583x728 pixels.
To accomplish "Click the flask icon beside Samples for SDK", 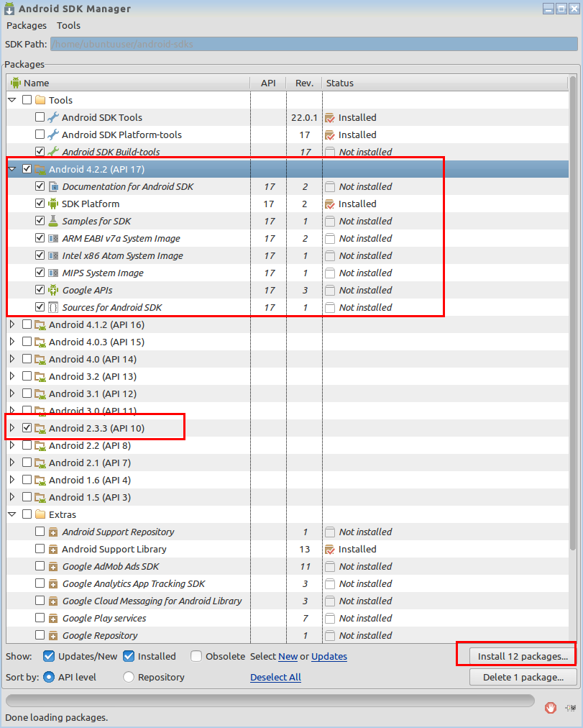I will tap(53, 221).
